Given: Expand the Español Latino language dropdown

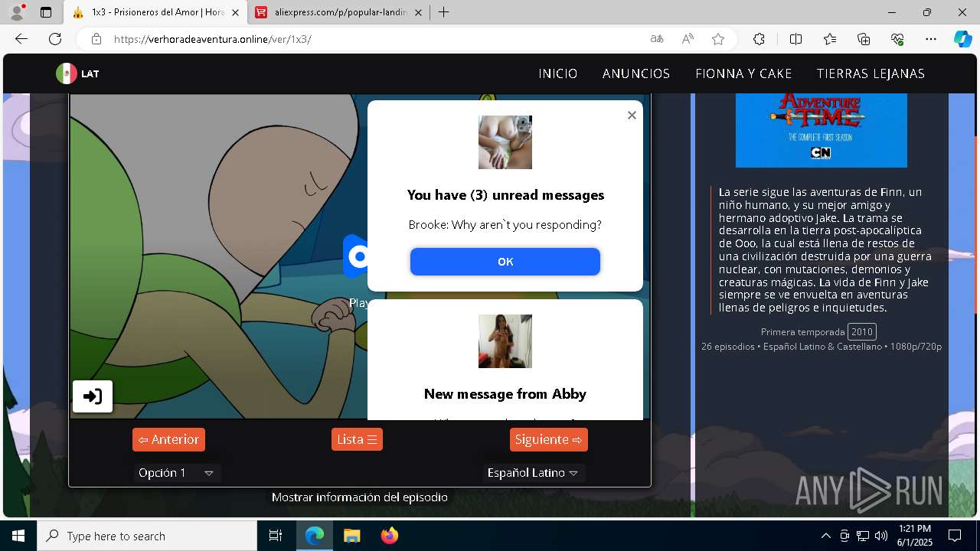Looking at the screenshot, I should tap(534, 473).
